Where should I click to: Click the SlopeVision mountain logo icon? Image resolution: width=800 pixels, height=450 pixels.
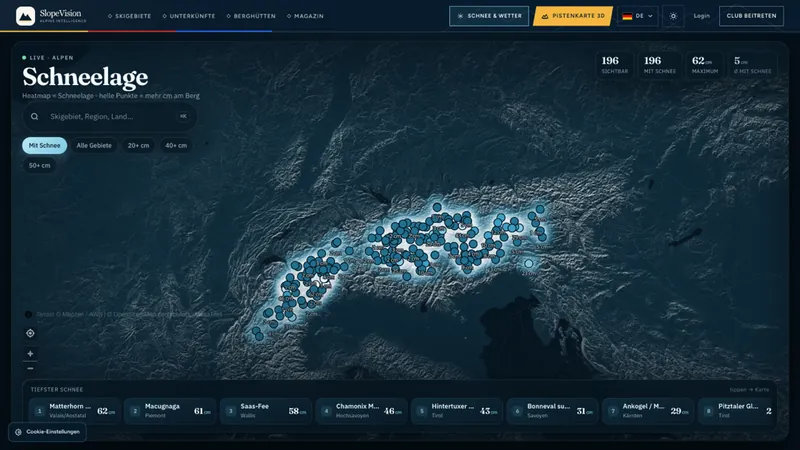[25, 16]
